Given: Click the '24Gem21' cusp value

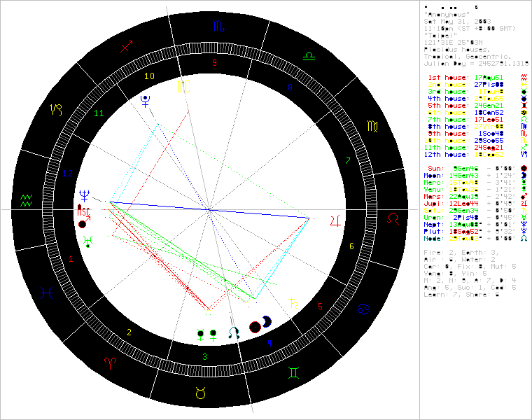Looking at the screenshot, I should click(x=489, y=106).
